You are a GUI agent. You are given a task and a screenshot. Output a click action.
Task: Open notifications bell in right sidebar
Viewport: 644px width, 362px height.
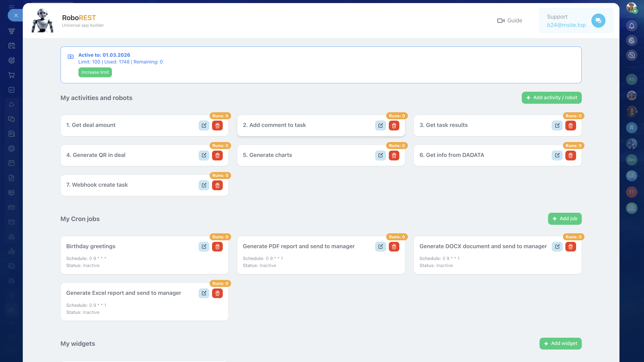tap(632, 26)
